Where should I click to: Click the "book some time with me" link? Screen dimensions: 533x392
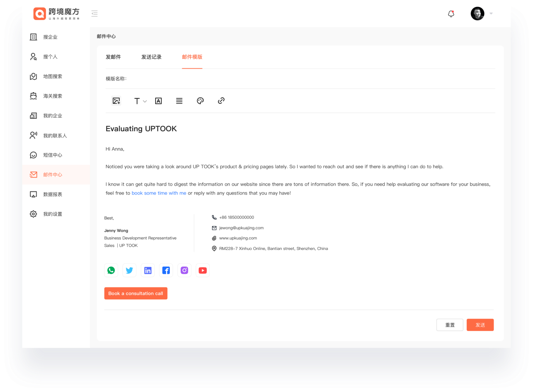(159, 193)
